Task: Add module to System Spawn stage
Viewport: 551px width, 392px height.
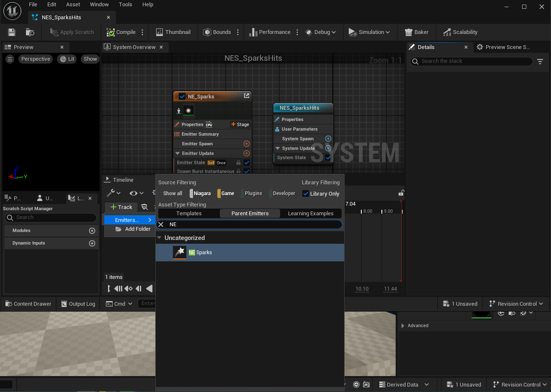Action: click(x=328, y=139)
